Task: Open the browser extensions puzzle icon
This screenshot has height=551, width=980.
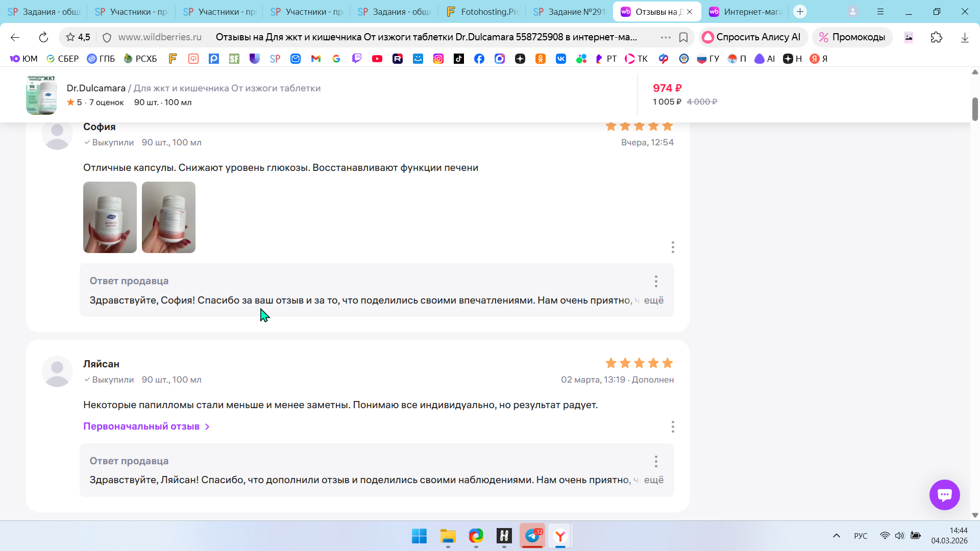Action: pyautogui.click(x=936, y=37)
